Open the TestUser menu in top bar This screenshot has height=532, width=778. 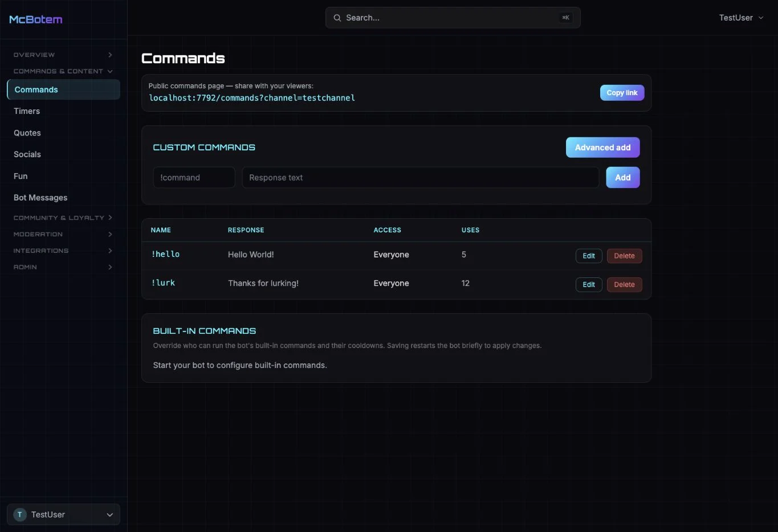(741, 18)
